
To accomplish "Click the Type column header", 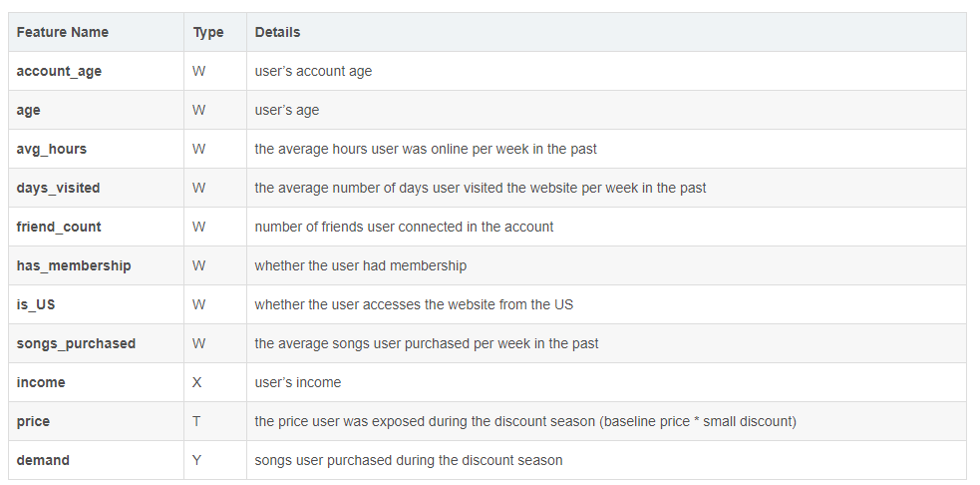I will (208, 32).
